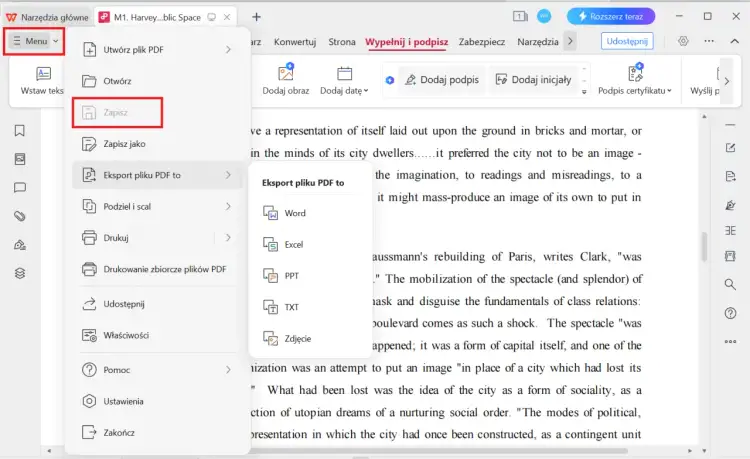Choose Otwórz from the menu
Screen dimensions: 750x459
click(157, 81)
